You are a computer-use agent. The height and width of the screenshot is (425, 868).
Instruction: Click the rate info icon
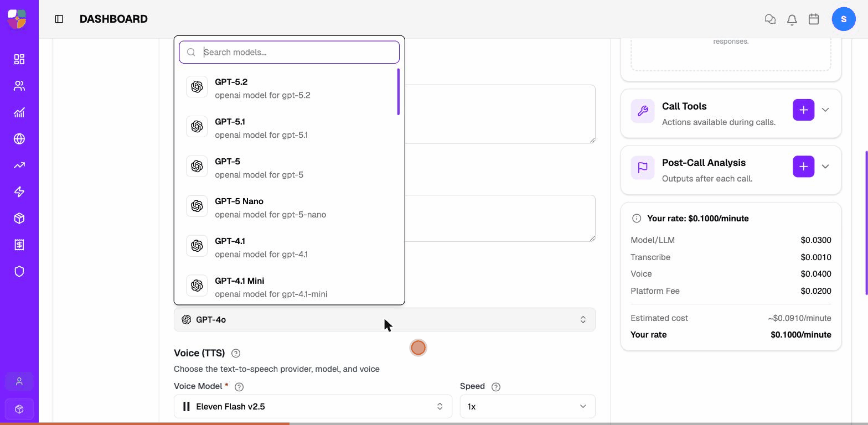pyautogui.click(x=637, y=219)
